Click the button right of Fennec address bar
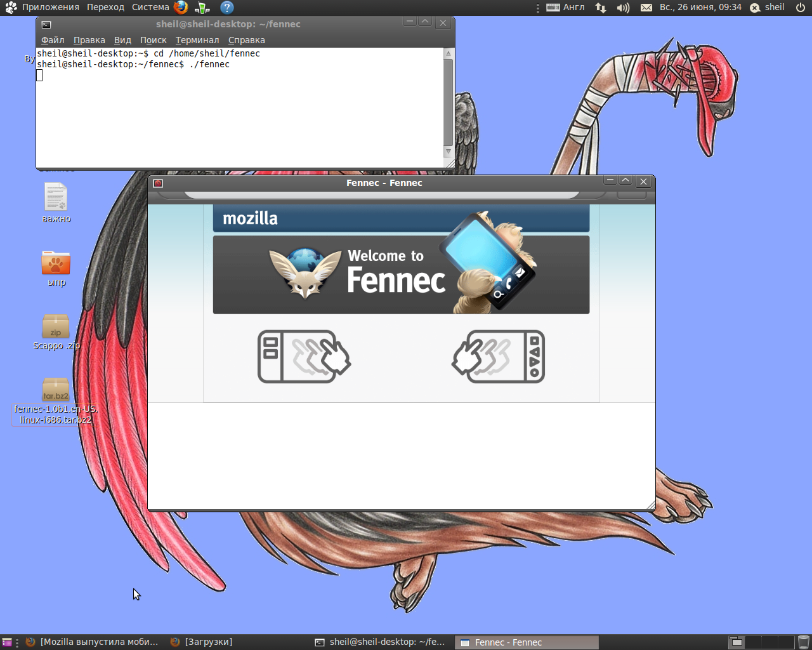812x650 pixels. pos(631,195)
